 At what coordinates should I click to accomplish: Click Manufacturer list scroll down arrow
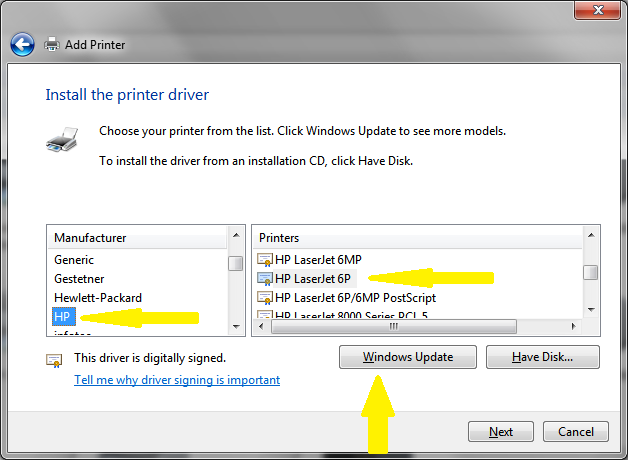(236, 327)
